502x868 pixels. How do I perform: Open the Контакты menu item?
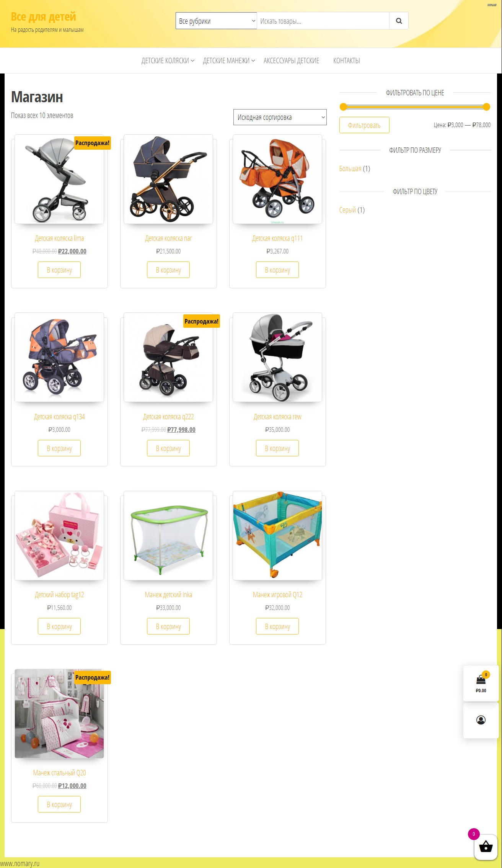pos(346,60)
